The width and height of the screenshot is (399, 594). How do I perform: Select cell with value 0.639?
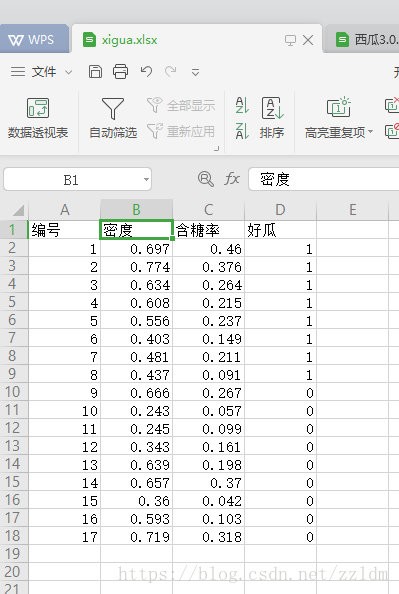[136, 465]
